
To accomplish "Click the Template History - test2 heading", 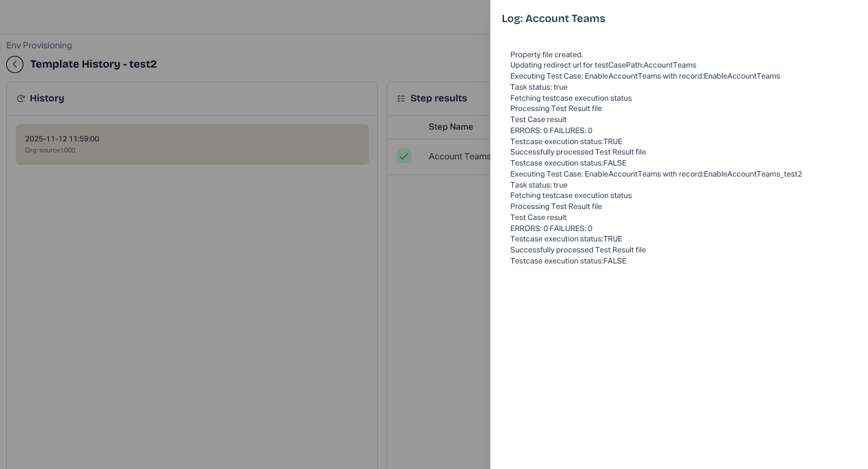I will (93, 64).
